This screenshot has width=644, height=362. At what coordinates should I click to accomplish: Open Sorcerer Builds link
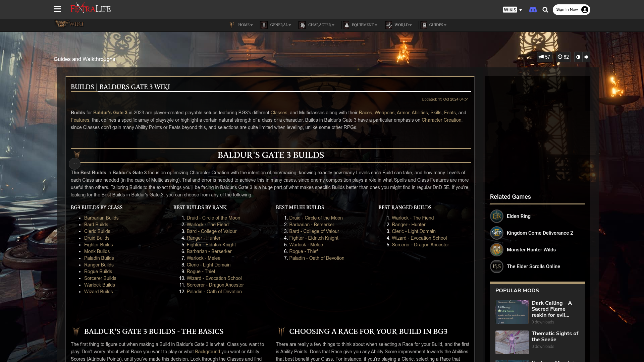[x=100, y=278]
